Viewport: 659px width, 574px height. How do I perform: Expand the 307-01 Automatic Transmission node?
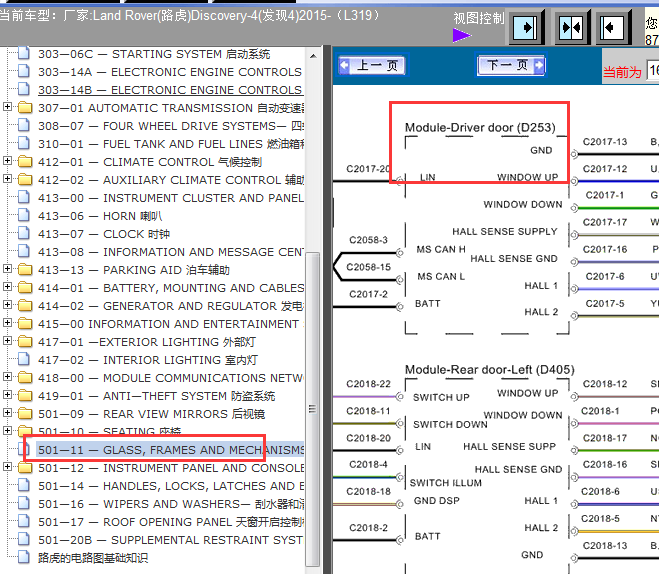[x=8, y=108]
